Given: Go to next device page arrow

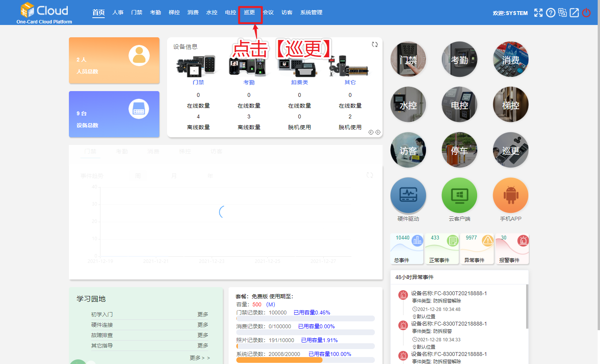Looking at the screenshot, I should pyautogui.click(x=378, y=132).
